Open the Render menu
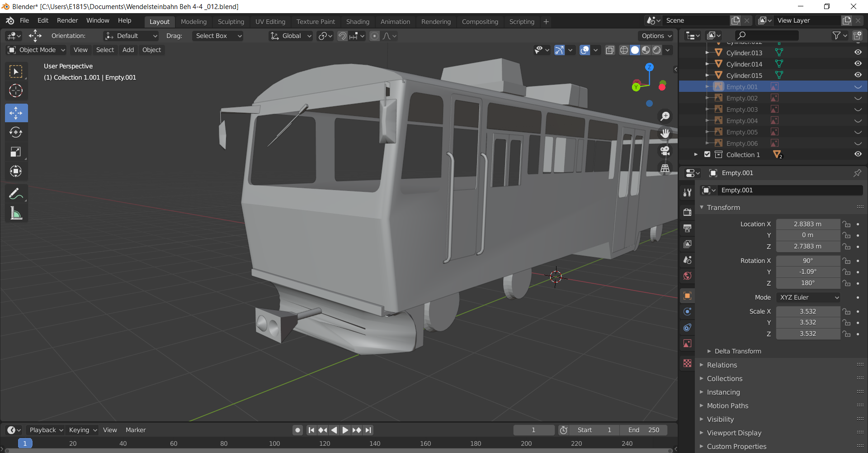Viewport: 868px width, 453px height. [67, 21]
